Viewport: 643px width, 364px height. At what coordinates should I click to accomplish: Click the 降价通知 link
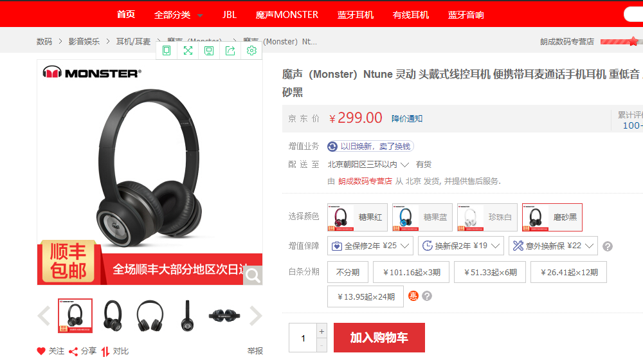coord(407,118)
